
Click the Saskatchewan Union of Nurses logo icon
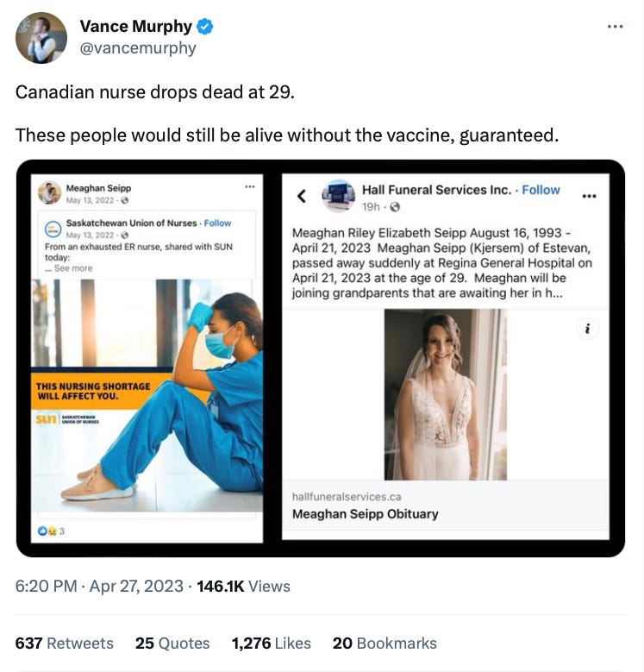click(53, 229)
